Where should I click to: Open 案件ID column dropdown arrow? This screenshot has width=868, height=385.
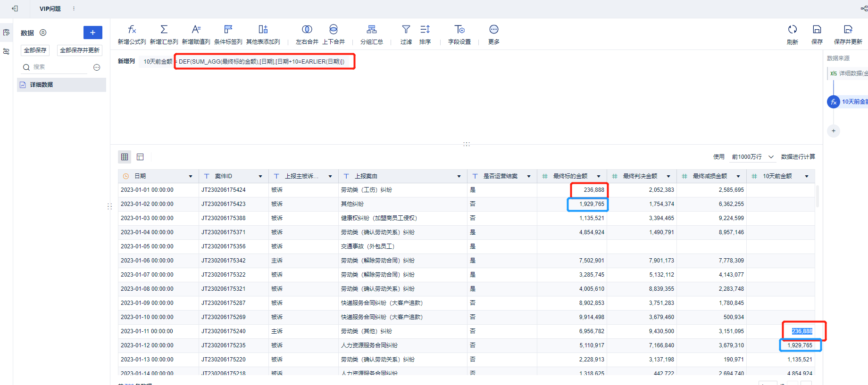(260, 176)
